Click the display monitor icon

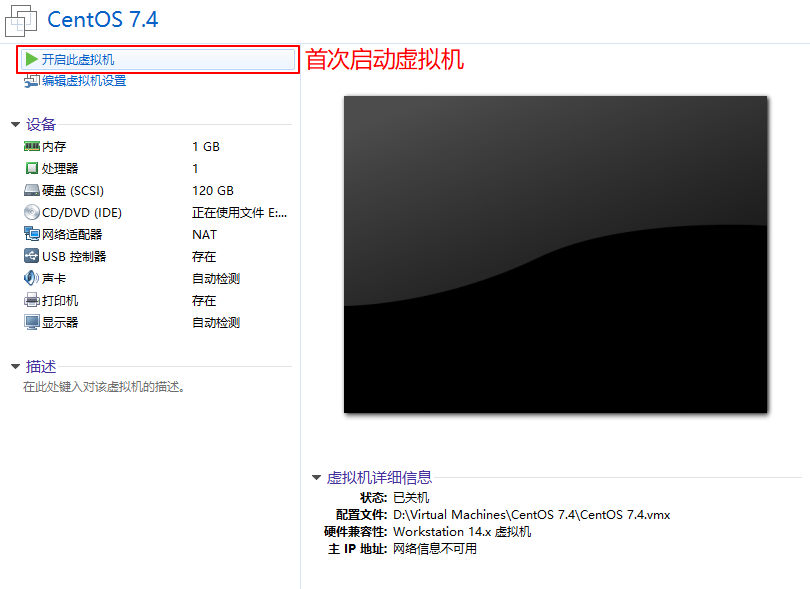click(x=32, y=322)
